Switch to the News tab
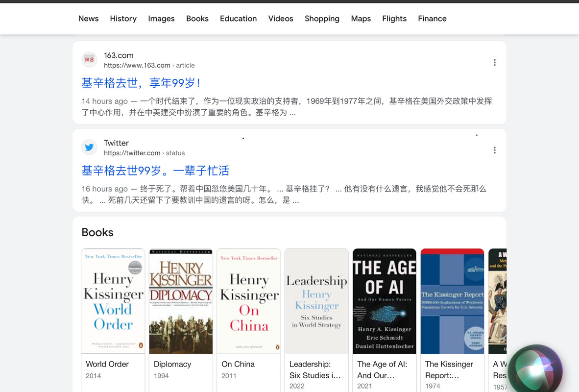The image size is (579, 392). coord(88,19)
